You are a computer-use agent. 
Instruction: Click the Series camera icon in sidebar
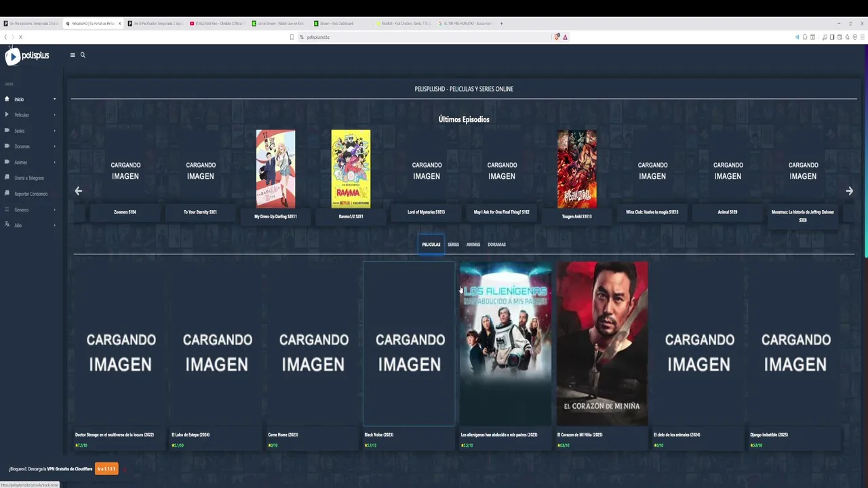click(7, 130)
